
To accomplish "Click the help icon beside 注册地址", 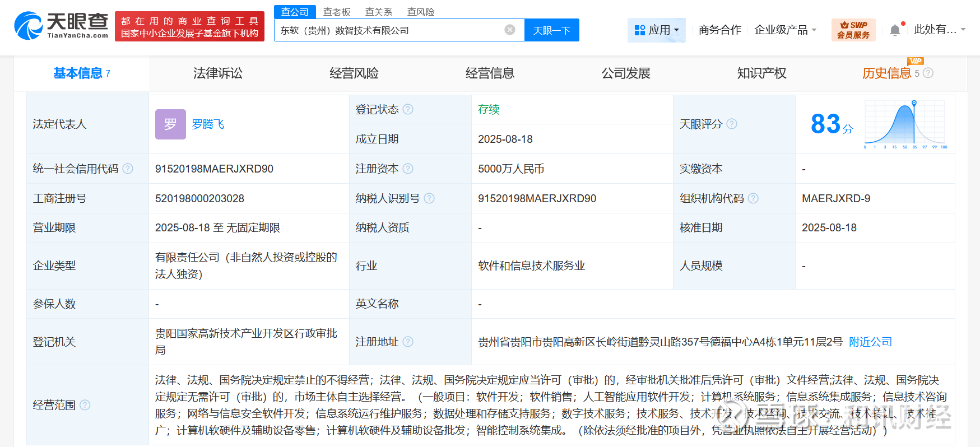I will (x=408, y=342).
